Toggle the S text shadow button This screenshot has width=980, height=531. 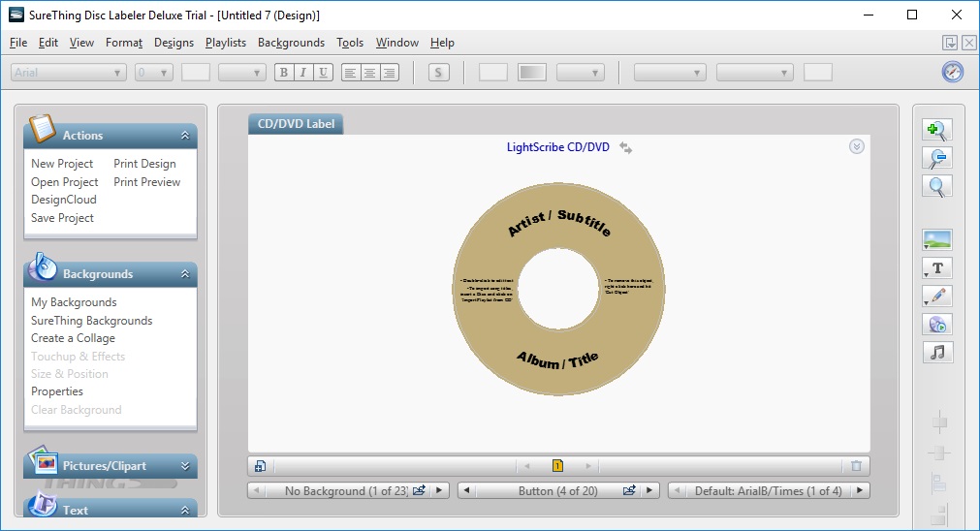[x=439, y=73]
